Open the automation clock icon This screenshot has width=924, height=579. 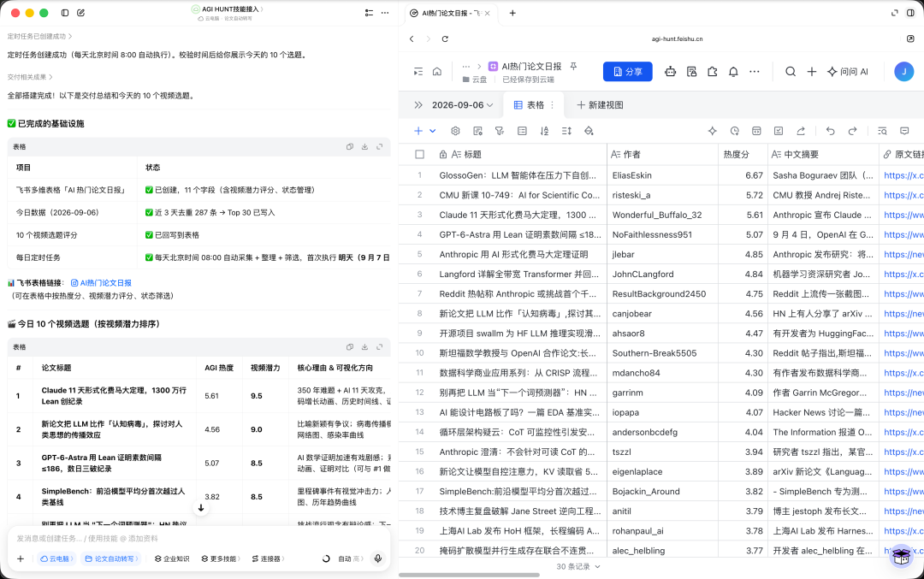tap(734, 131)
